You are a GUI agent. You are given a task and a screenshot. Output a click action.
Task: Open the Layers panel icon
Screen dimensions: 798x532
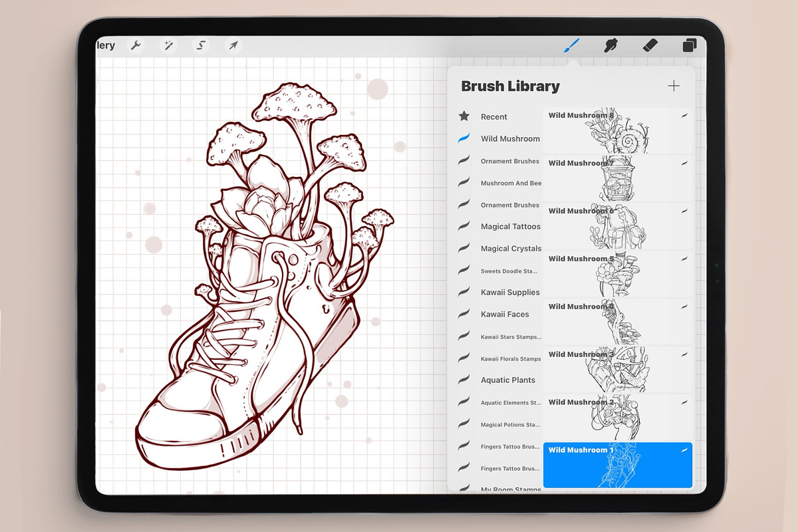(690, 46)
